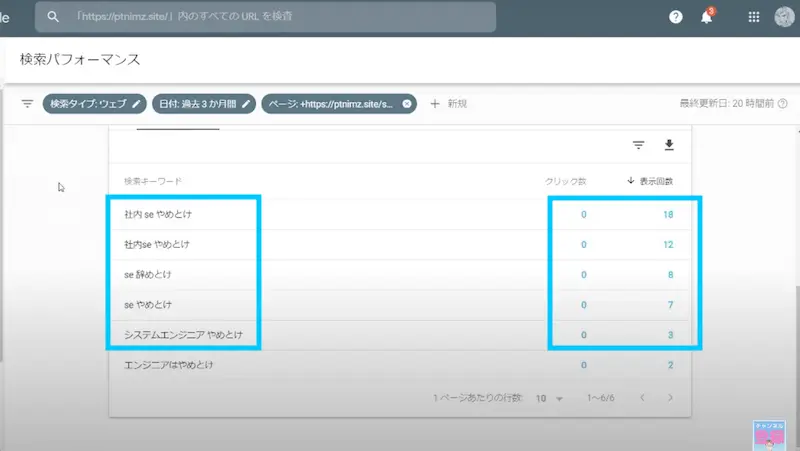Open the notifications bell

[x=706, y=17]
